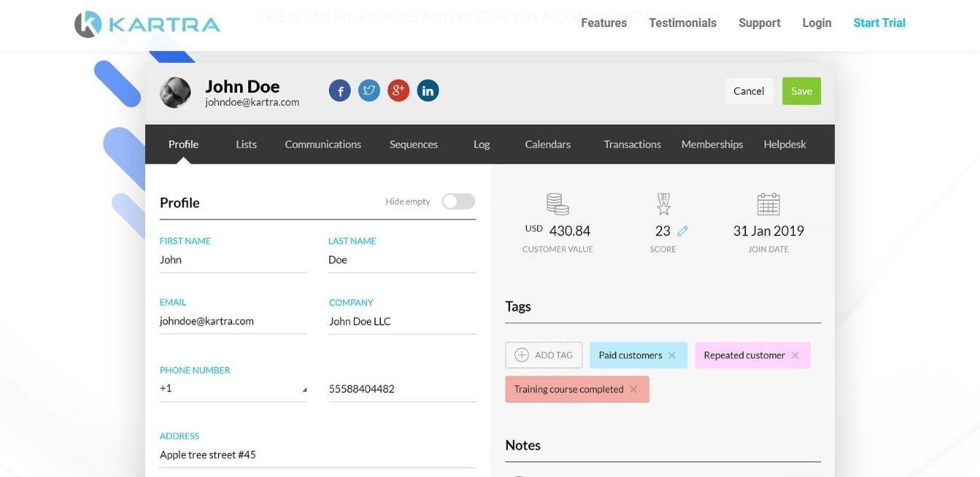Click the Email input field
Screen dimensions: 980x477
coord(233,322)
